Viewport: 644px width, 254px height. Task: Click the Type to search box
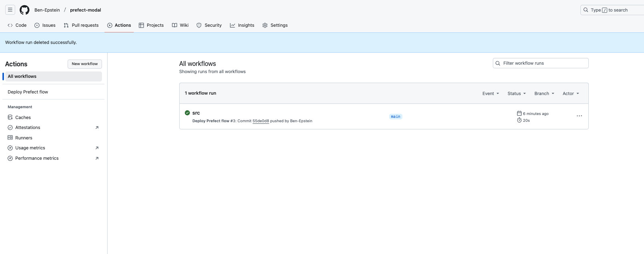tap(612, 10)
